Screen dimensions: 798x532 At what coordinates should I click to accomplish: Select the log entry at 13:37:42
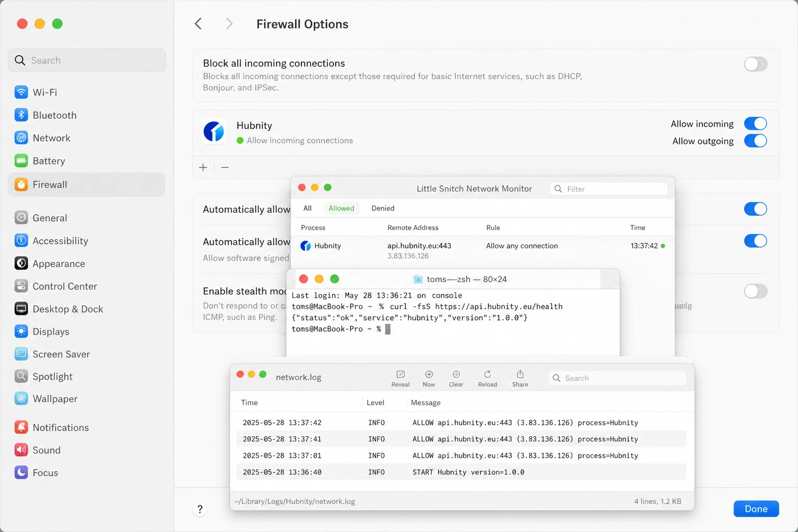461,423
